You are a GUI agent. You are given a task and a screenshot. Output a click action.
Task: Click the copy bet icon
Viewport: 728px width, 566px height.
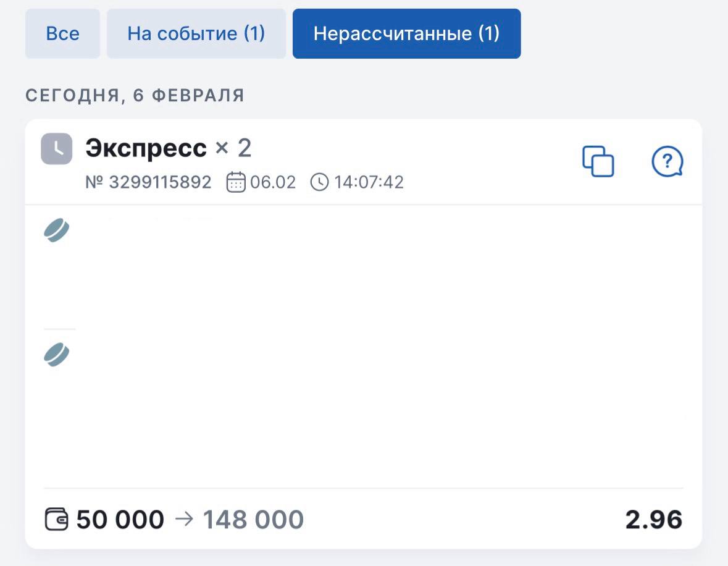[598, 162]
